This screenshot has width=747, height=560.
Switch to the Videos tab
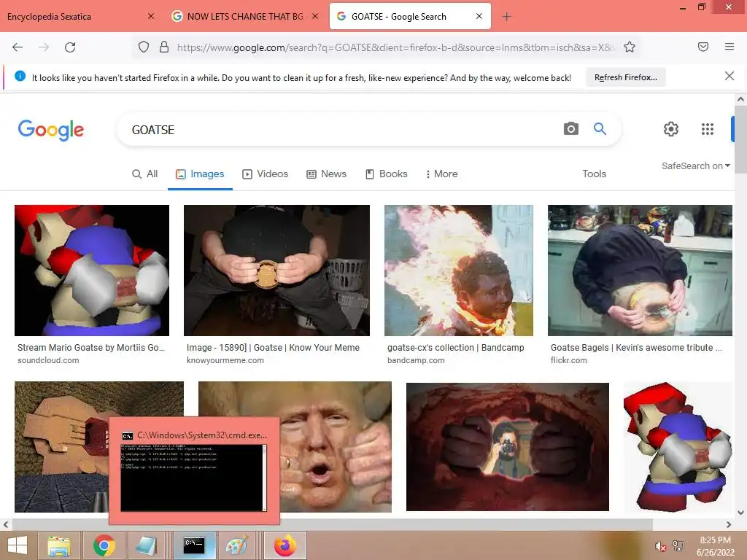click(x=266, y=174)
